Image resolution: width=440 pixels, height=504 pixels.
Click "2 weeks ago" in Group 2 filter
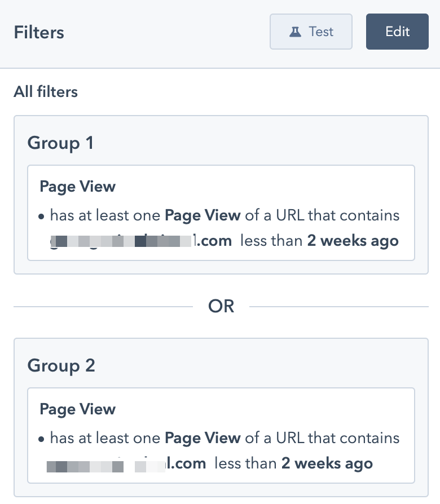[x=327, y=463]
